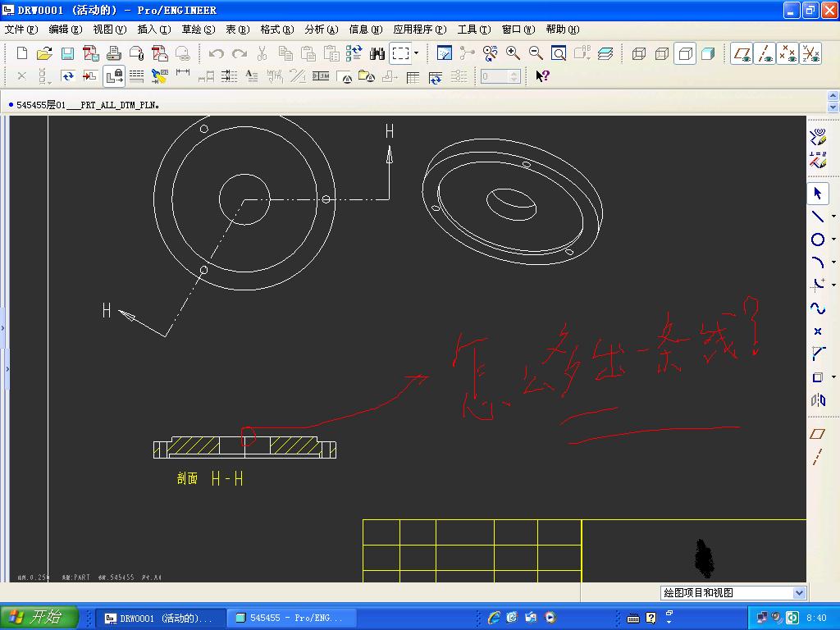Print the drawing using the printer icon
840x630 pixels.
(113, 53)
